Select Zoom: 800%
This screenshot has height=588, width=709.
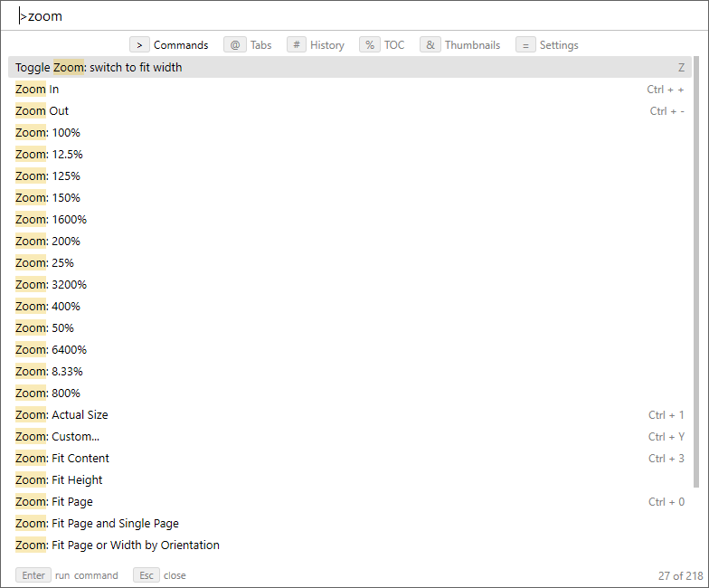click(x=350, y=393)
